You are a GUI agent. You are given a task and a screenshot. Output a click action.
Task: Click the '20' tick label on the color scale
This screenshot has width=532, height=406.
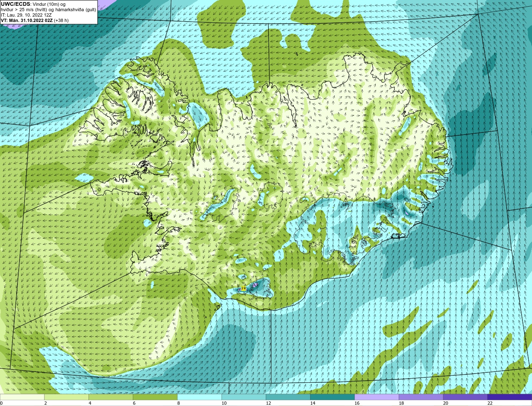point(446,403)
